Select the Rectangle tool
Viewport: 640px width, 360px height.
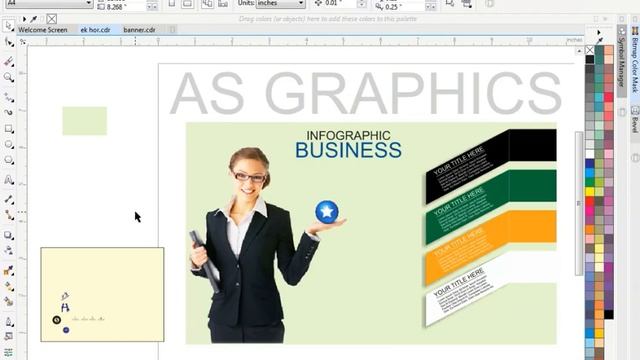pos(8,129)
